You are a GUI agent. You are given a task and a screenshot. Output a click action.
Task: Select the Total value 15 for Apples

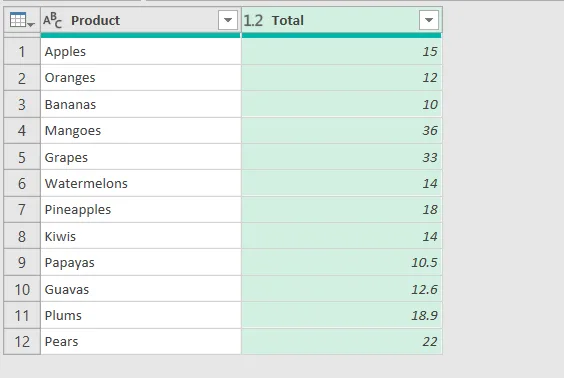tap(342, 51)
